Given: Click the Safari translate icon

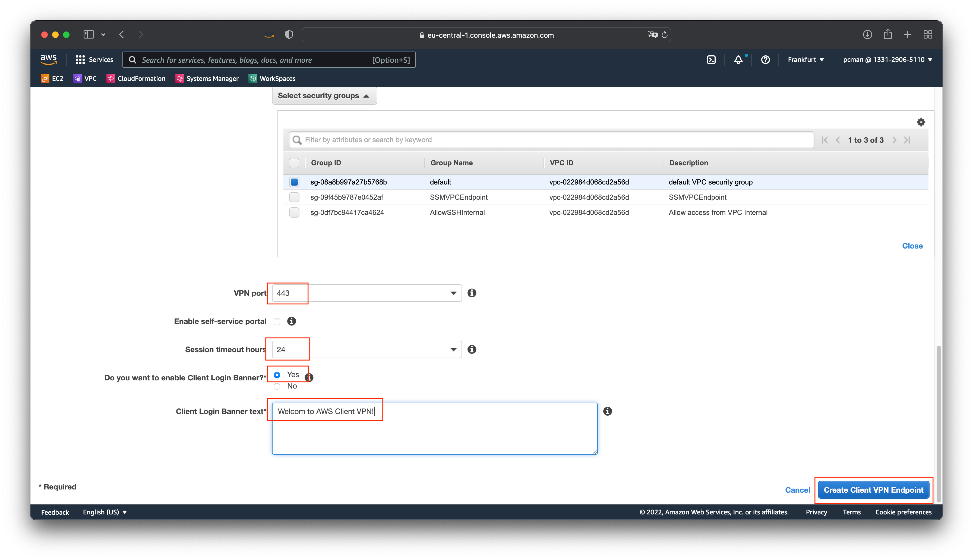Looking at the screenshot, I should 652,35.
